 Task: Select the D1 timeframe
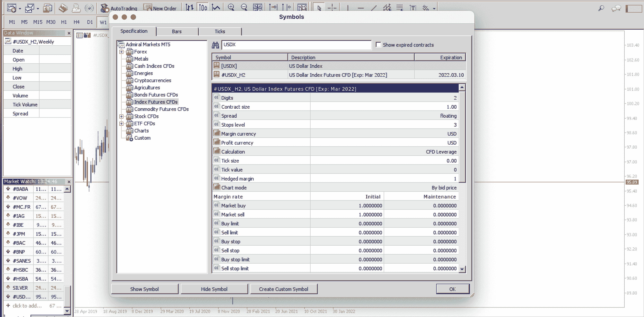pyautogui.click(x=90, y=22)
